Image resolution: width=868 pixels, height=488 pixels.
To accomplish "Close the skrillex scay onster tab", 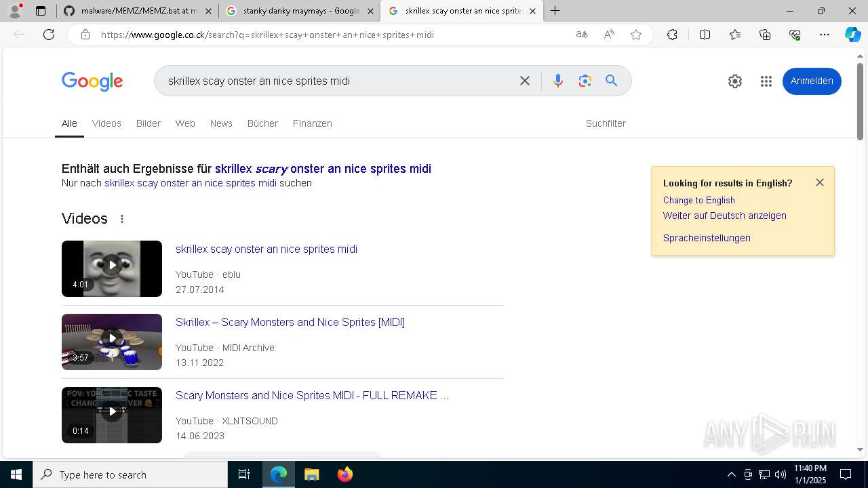I will pyautogui.click(x=532, y=11).
